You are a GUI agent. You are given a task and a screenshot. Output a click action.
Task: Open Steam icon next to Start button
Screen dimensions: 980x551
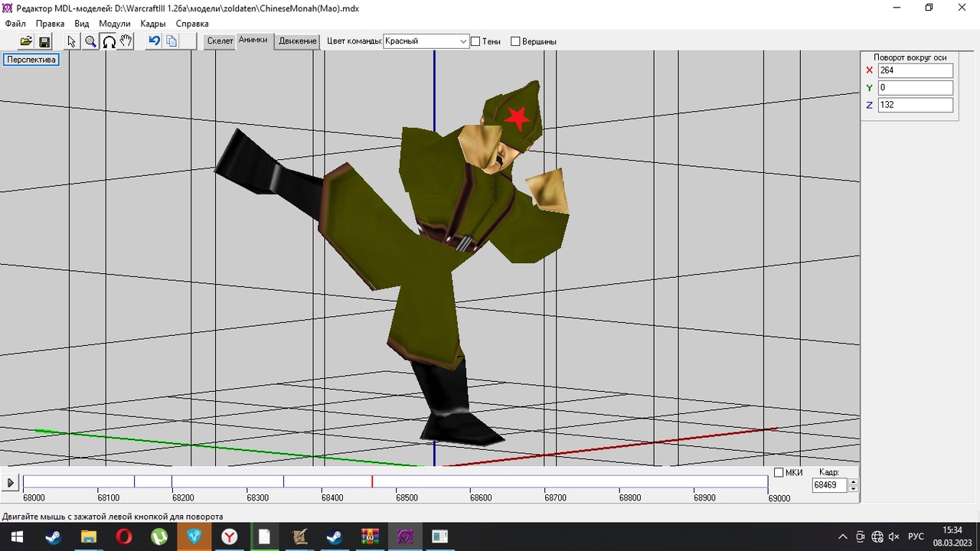click(x=53, y=536)
